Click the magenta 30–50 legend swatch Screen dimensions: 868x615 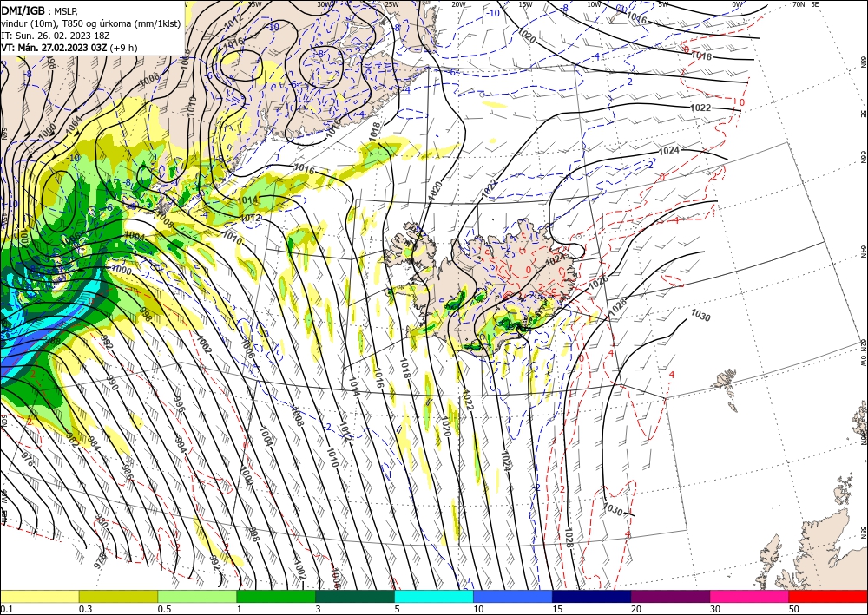point(750,596)
